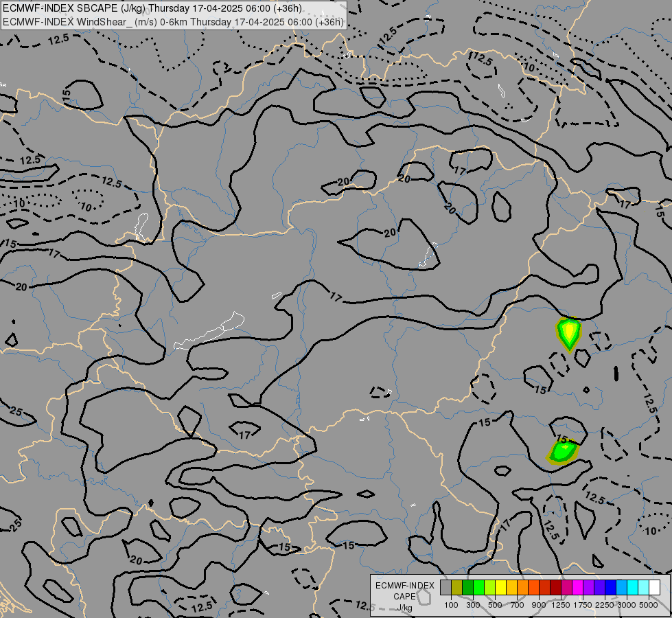Image resolution: width=672 pixels, height=618 pixels.
Task: Select the purple legend swatch
Action: point(588,587)
